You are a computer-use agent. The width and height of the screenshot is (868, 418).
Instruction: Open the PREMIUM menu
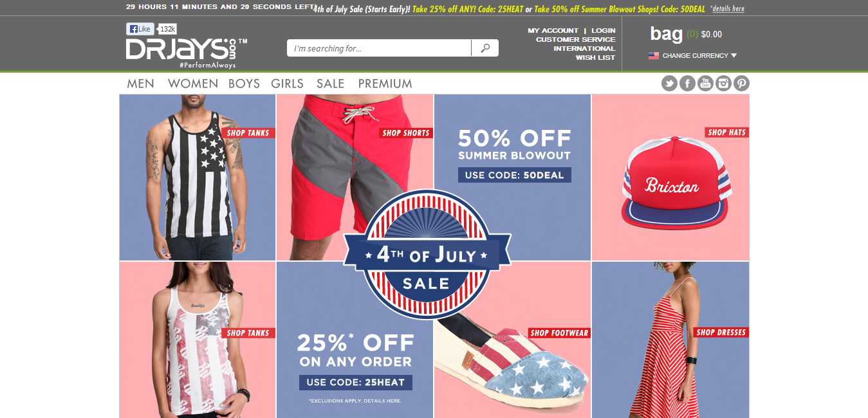point(385,84)
